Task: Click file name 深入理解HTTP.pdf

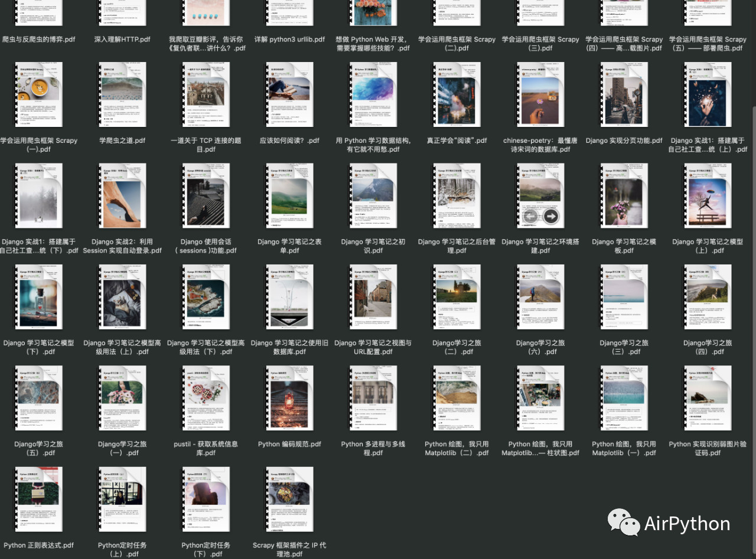Action: (x=123, y=40)
